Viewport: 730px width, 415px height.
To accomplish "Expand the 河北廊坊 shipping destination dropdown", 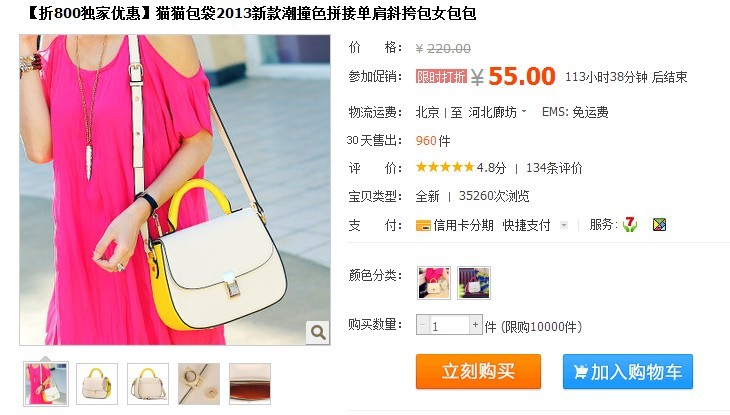I will (497, 112).
